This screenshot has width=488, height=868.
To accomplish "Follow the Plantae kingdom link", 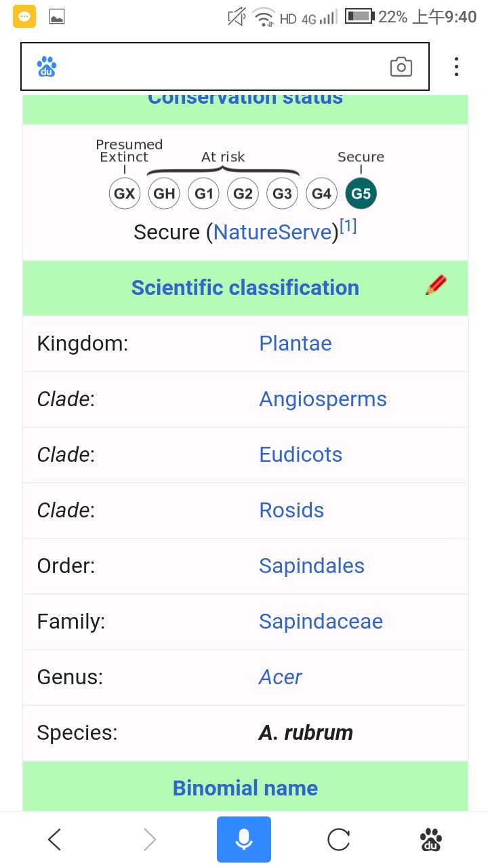I will pos(296,343).
